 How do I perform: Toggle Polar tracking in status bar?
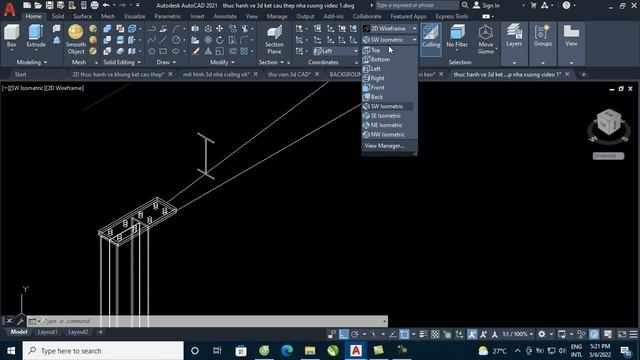[355, 334]
